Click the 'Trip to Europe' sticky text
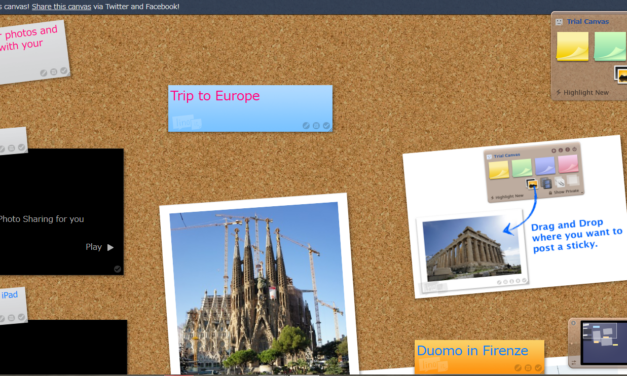 pyautogui.click(x=215, y=96)
